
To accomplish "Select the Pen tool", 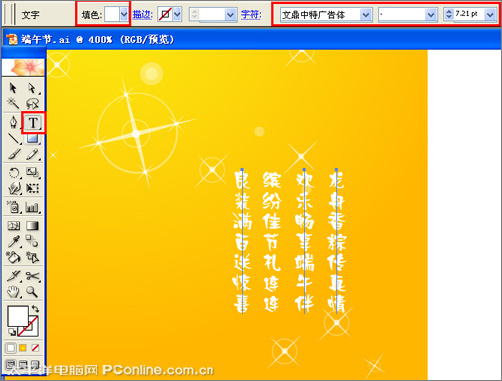I will pyautogui.click(x=13, y=122).
